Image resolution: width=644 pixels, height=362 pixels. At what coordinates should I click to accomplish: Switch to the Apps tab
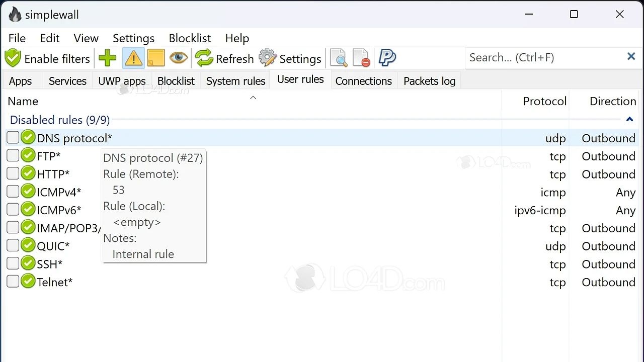(x=21, y=81)
